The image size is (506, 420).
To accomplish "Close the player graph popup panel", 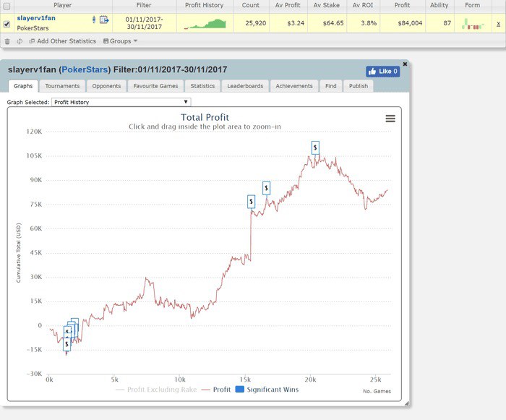I will click(x=405, y=64).
